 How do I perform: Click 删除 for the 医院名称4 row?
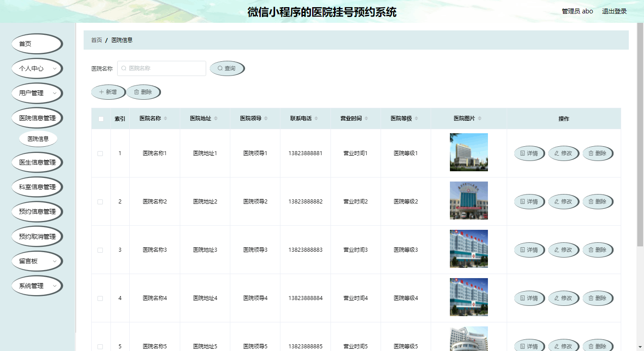click(597, 298)
